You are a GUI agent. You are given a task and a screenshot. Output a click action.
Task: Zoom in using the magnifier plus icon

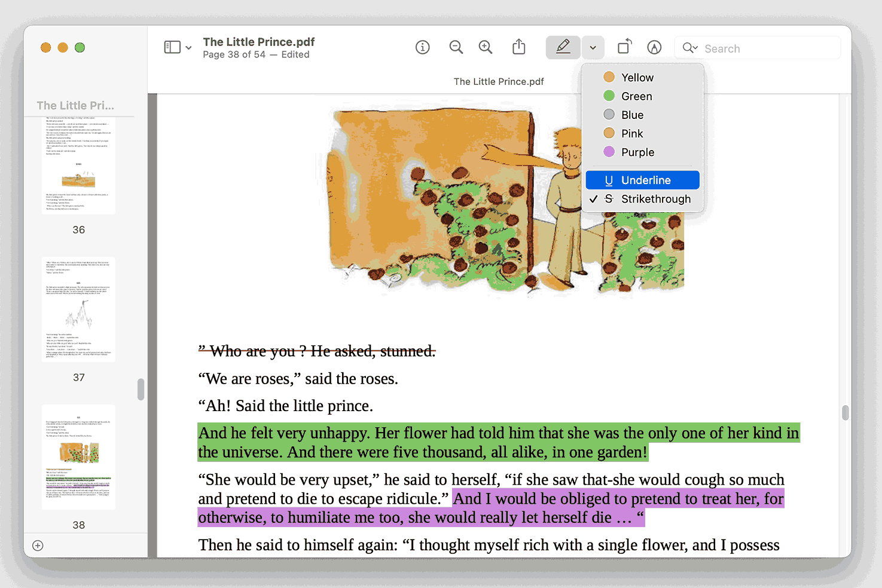(486, 47)
